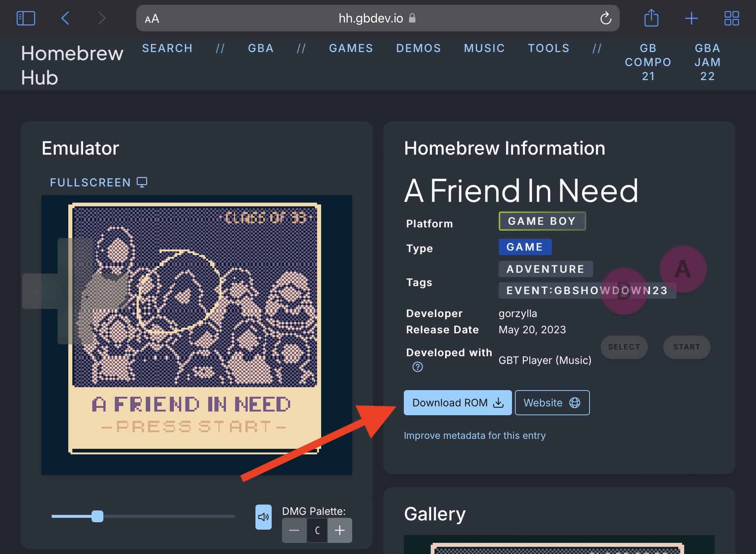This screenshot has height=554, width=756.
Task: Click the Developed with help question icon
Action: tap(417, 367)
